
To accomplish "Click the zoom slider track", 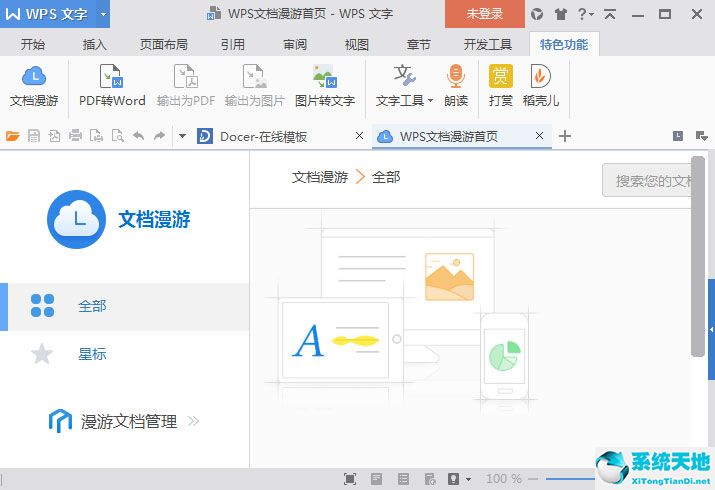I will pos(570,479).
